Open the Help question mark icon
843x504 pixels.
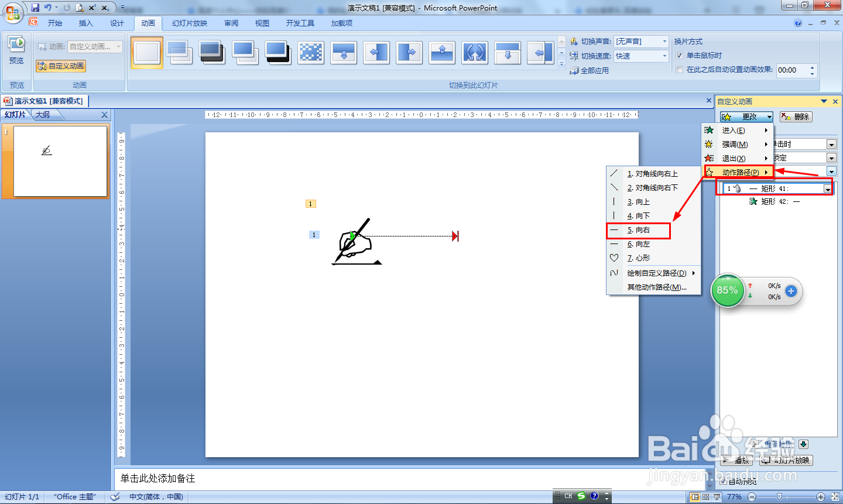(x=798, y=23)
